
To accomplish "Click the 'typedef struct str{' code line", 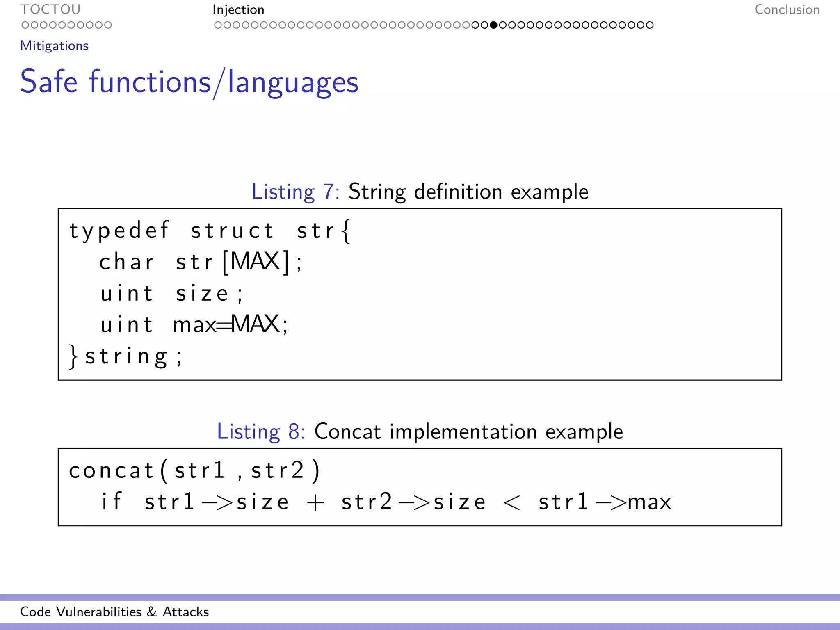I will pyautogui.click(x=210, y=231).
